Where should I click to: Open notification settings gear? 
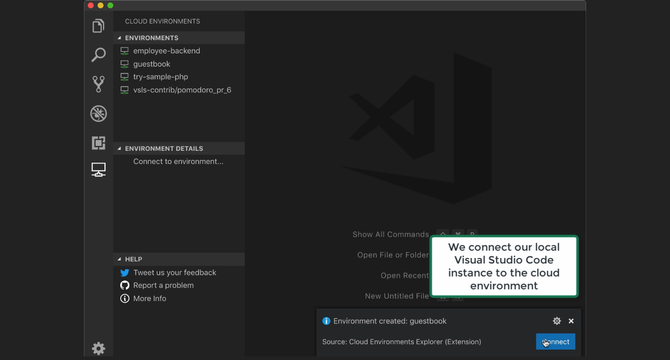(556, 321)
